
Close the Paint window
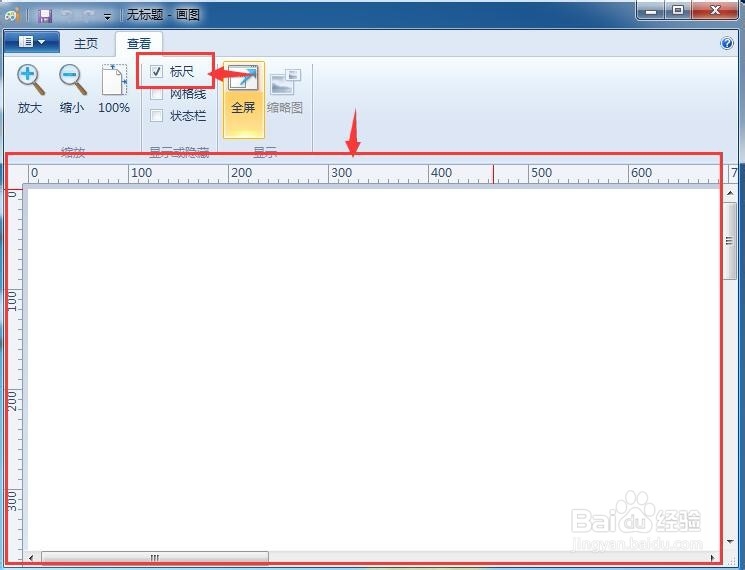point(715,11)
